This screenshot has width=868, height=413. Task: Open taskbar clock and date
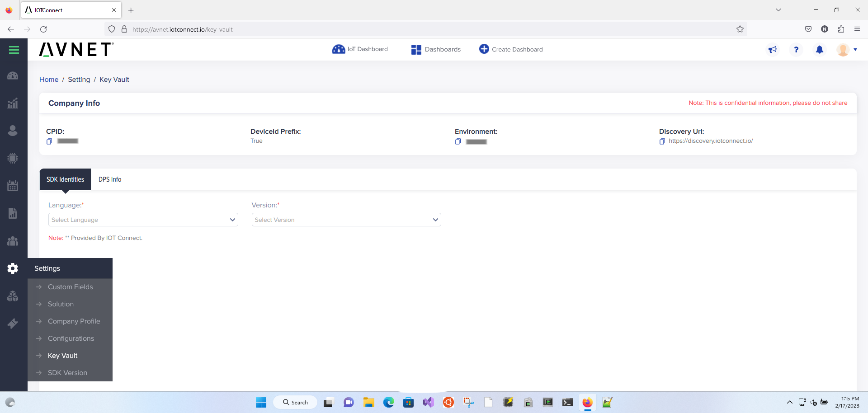pyautogui.click(x=847, y=402)
